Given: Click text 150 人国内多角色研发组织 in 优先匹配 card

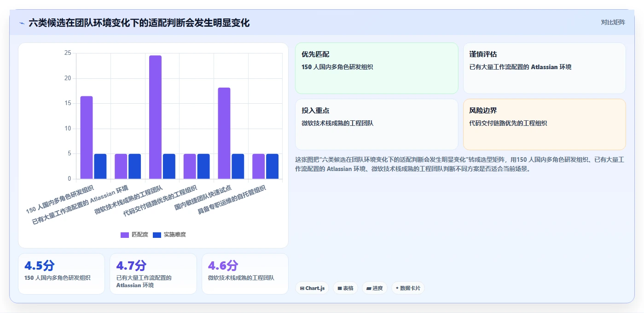Looking at the screenshot, I should [337, 67].
